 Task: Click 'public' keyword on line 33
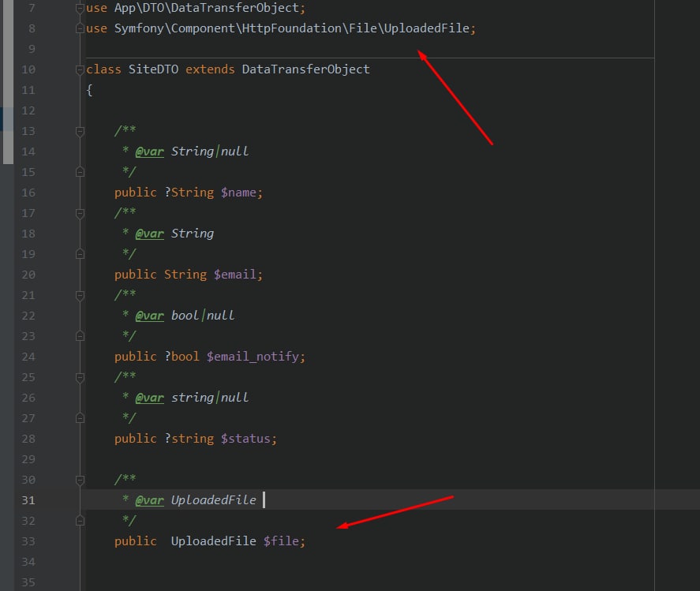click(135, 541)
